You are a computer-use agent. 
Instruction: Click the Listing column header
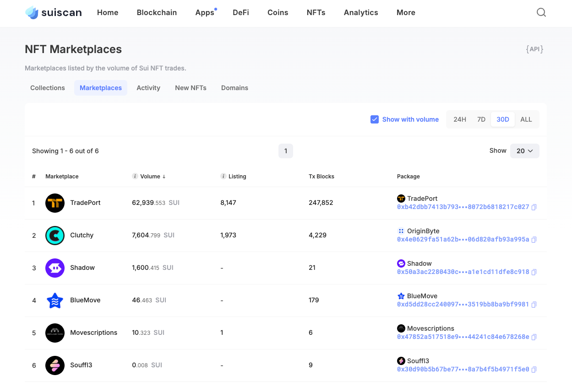point(237,176)
